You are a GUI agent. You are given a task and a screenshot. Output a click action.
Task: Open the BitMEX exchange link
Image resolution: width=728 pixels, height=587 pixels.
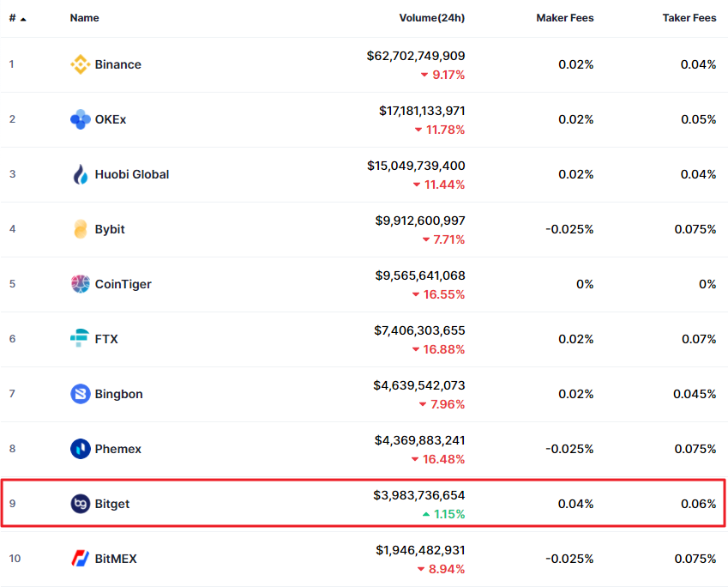coord(116,559)
